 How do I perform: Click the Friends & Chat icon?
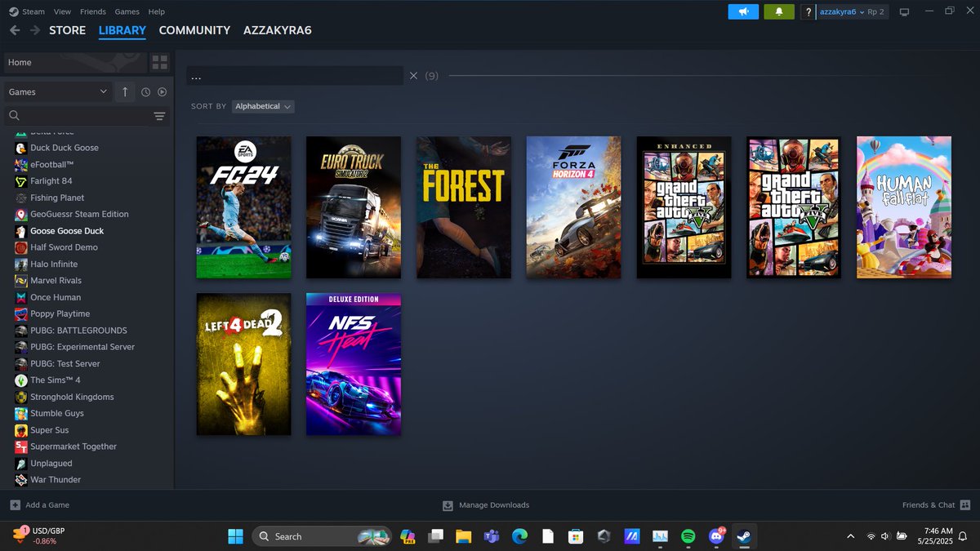965,505
